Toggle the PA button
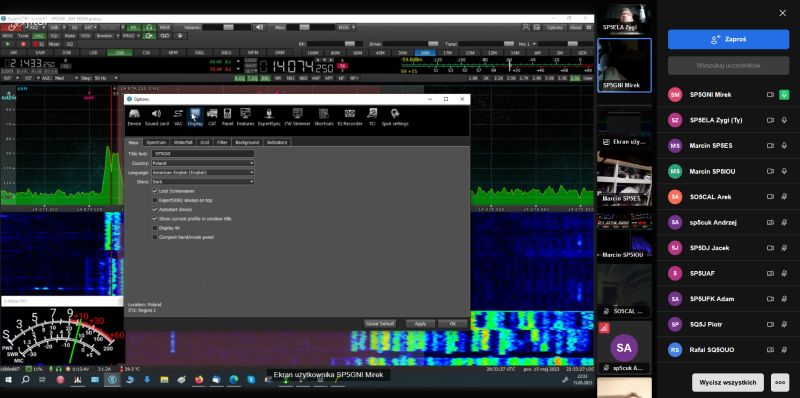 (134, 28)
